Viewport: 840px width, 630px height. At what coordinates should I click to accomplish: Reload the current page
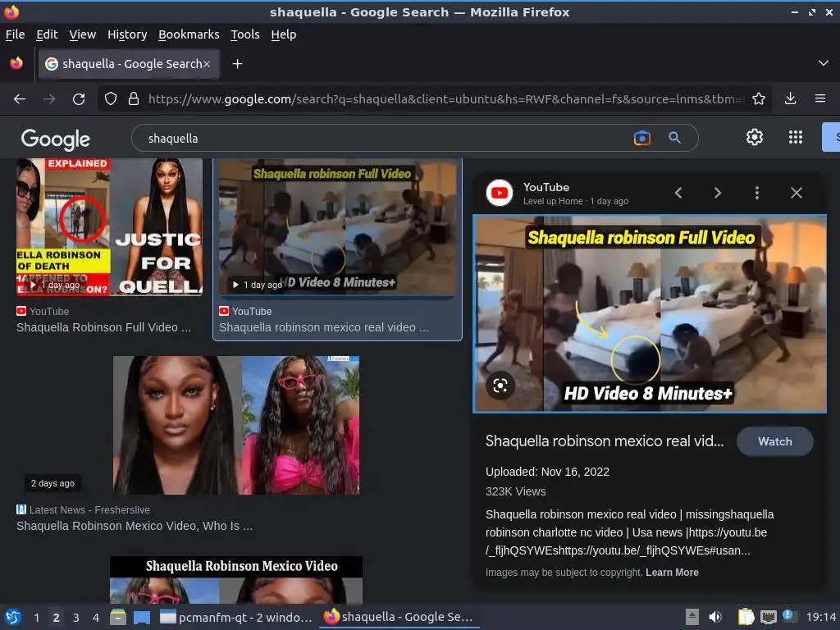[79, 99]
